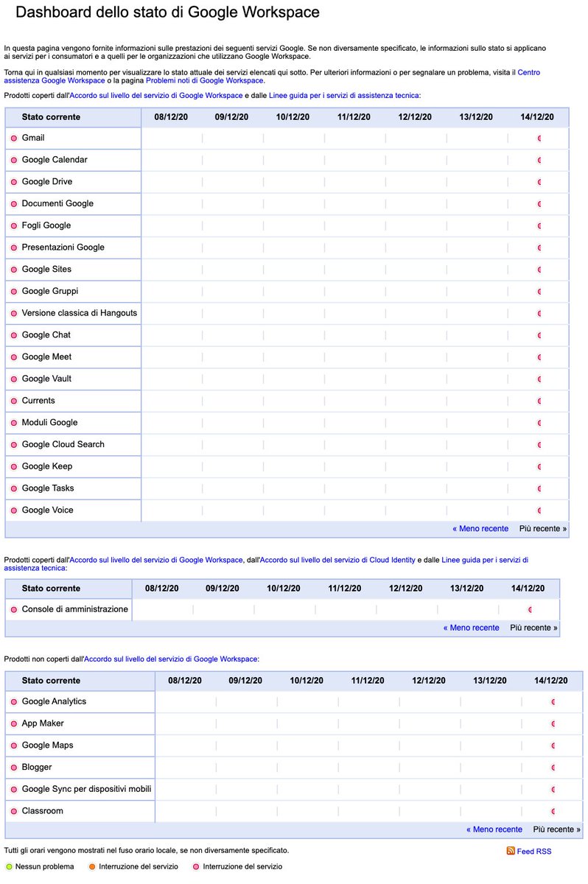
Task: Click current status dot beside Classroom
Action: click(x=13, y=812)
